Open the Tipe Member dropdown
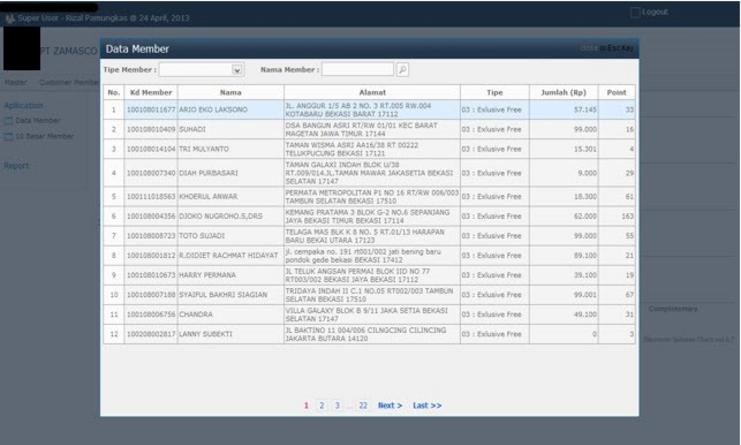The width and height of the screenshot is (741, 445). coord(238,70)
